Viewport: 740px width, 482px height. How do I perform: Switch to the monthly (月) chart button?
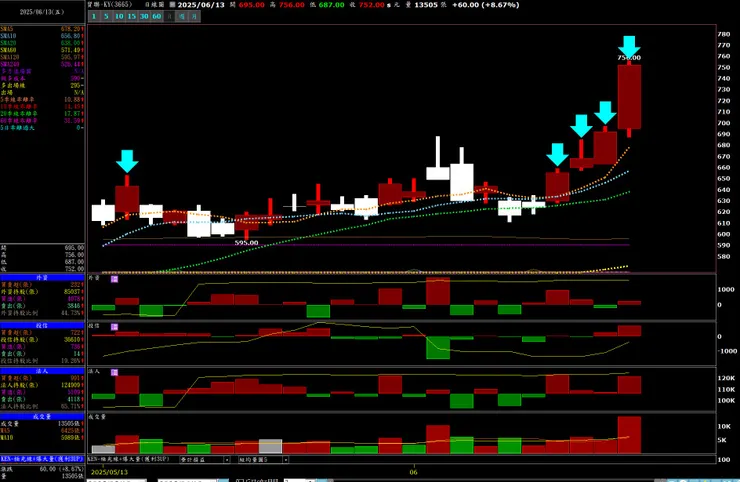coord(194,17)
